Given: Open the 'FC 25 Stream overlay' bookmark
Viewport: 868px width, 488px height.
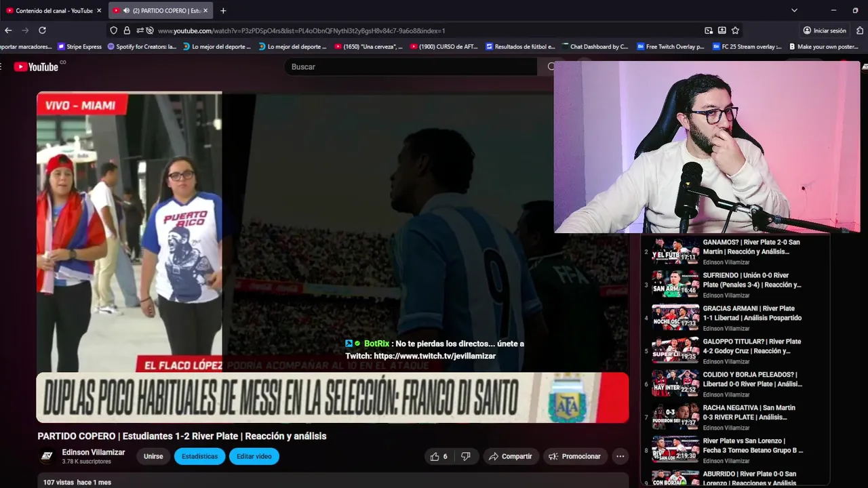Looking at the screenshot, I should [747, 47].
